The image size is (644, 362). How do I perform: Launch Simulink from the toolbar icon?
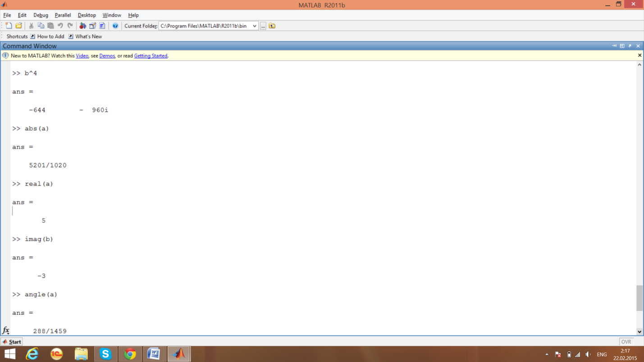coord(82,26)
